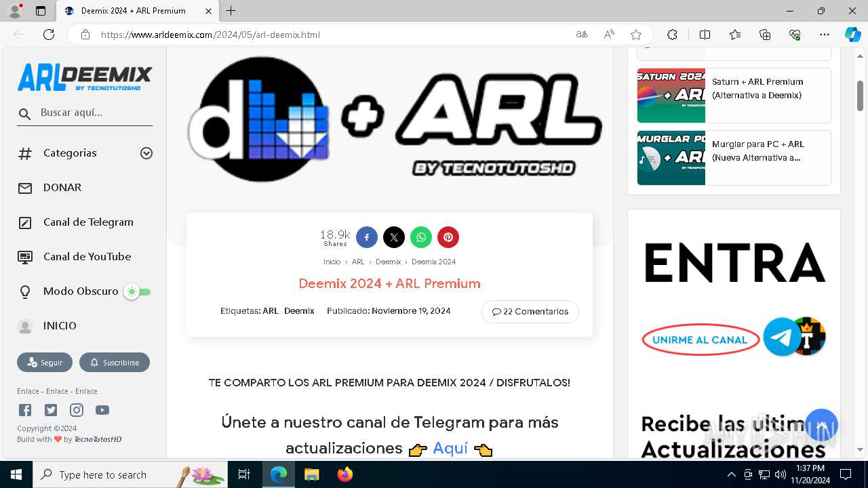
Task: Click the Windows taskbar search box
Action: tap(130, 474)
